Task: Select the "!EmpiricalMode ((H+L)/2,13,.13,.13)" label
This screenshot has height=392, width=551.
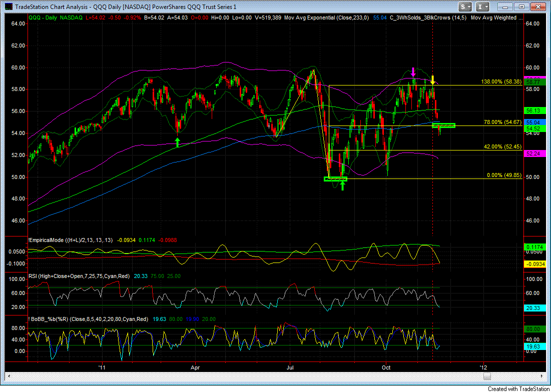Action: tap(70, 240)
